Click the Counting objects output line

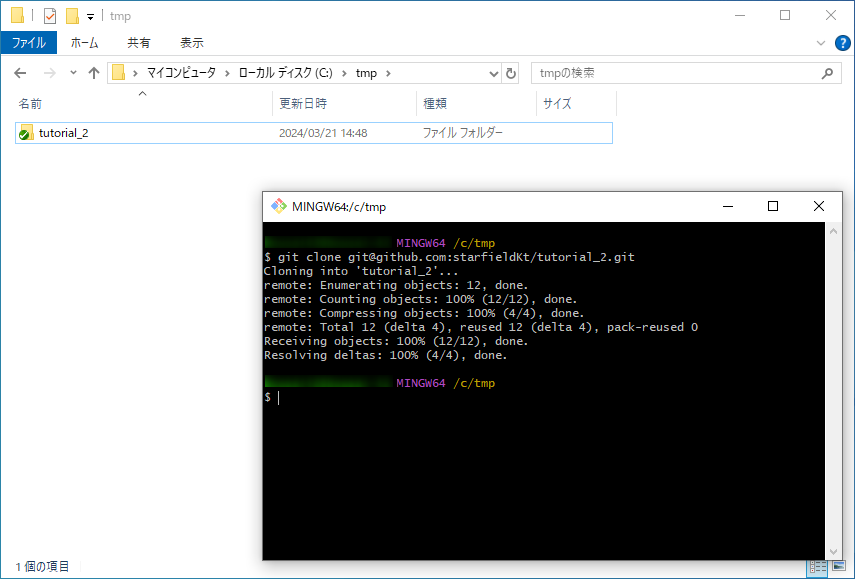point(420,299)
